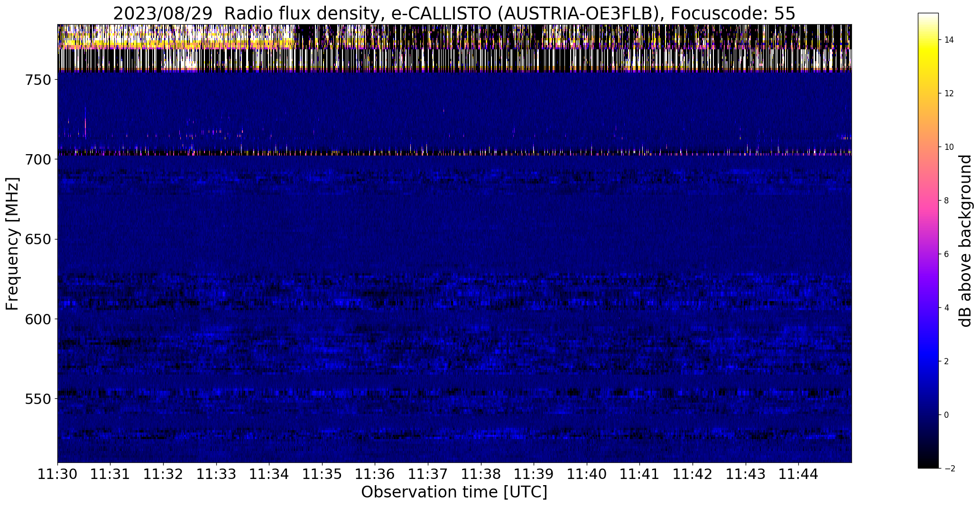The width and height of the screenshot is (980, 506).
Task: Click the 11:44 time tick label
Action: 799,474
